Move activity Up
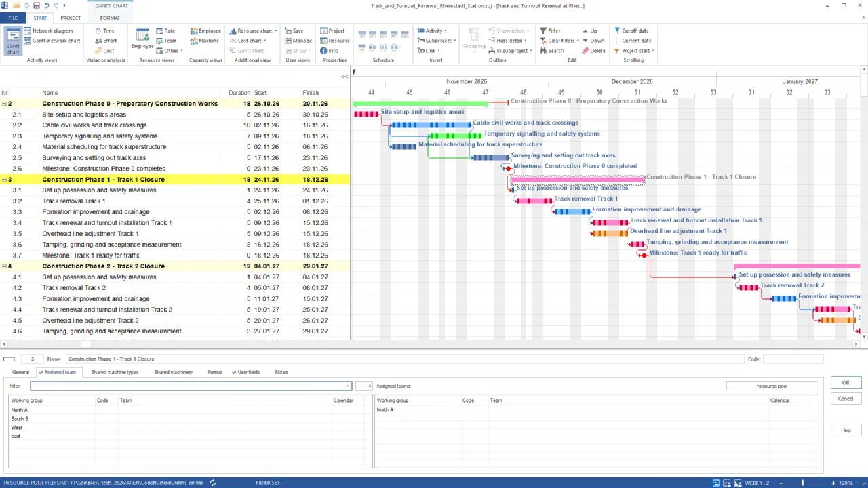 (x=589, y=30)
